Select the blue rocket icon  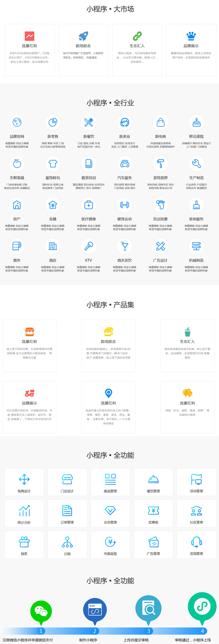[83, 36]
